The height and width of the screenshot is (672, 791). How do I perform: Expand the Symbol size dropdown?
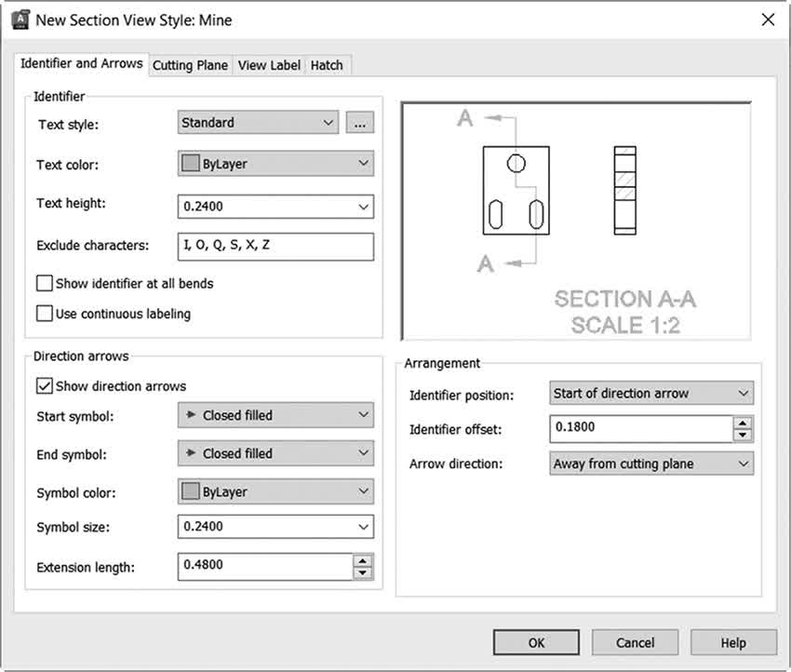click(x=363, y=527)
